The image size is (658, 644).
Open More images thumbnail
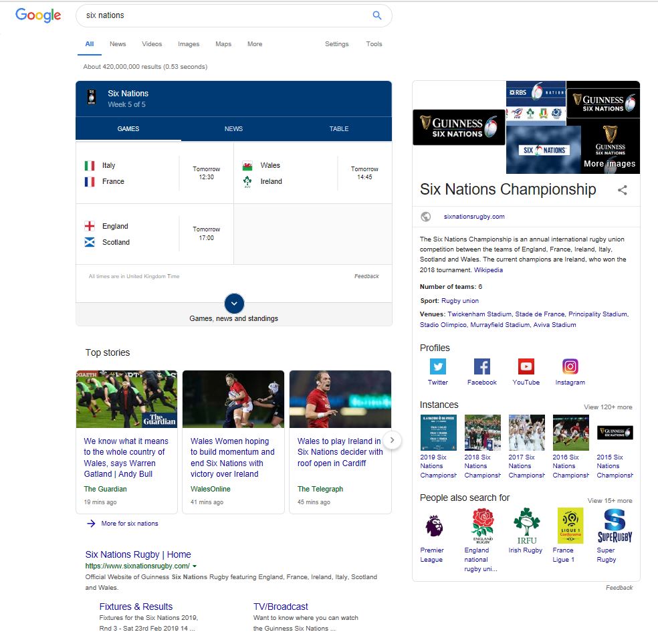(x=610, y=150)
